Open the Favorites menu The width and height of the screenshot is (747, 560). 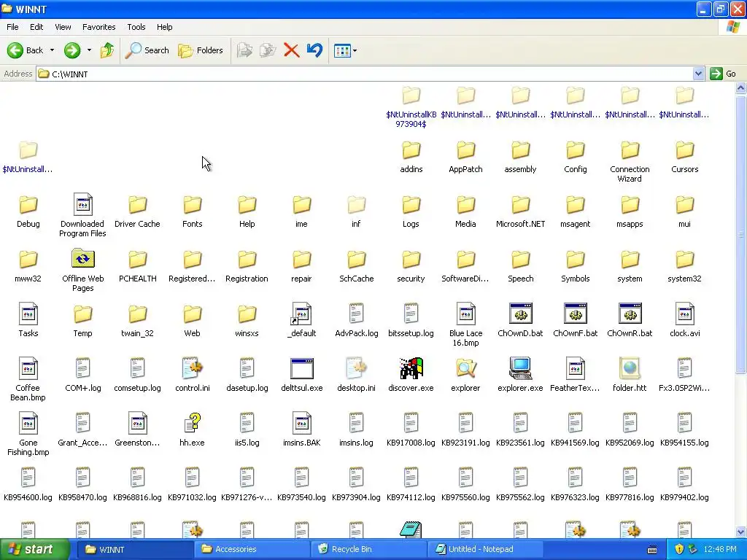coord(99,27)
